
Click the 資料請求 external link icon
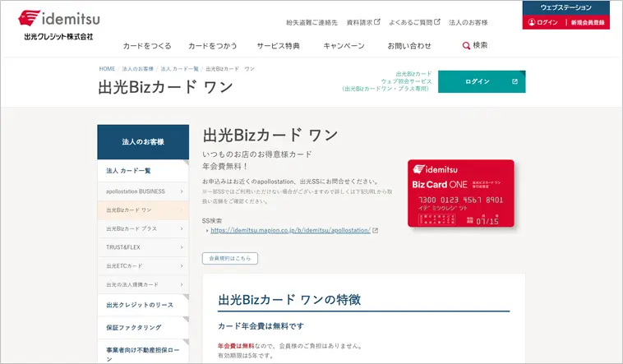377,22
